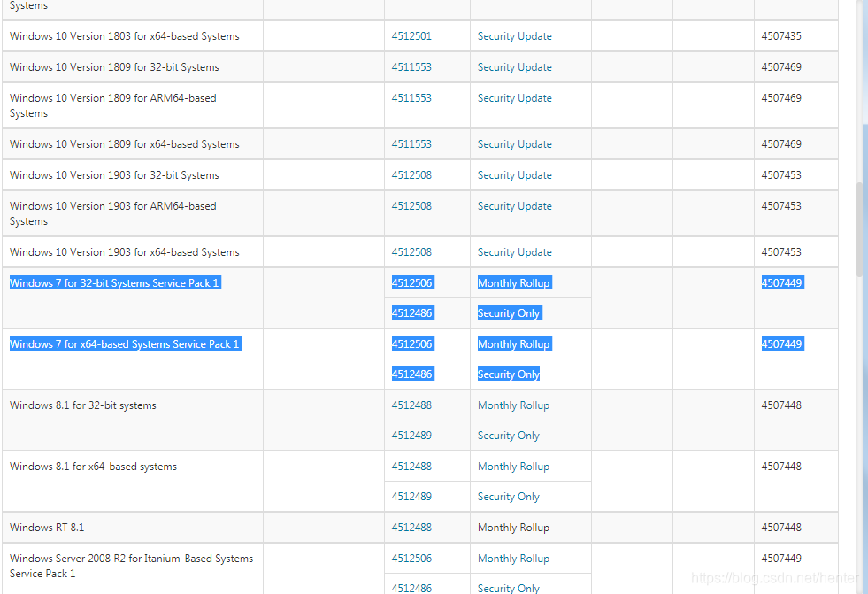Select 4507449 in Server 2008 R2 Itanium row
The width and height of the screenshot is (868, 594).
point(781,558)
